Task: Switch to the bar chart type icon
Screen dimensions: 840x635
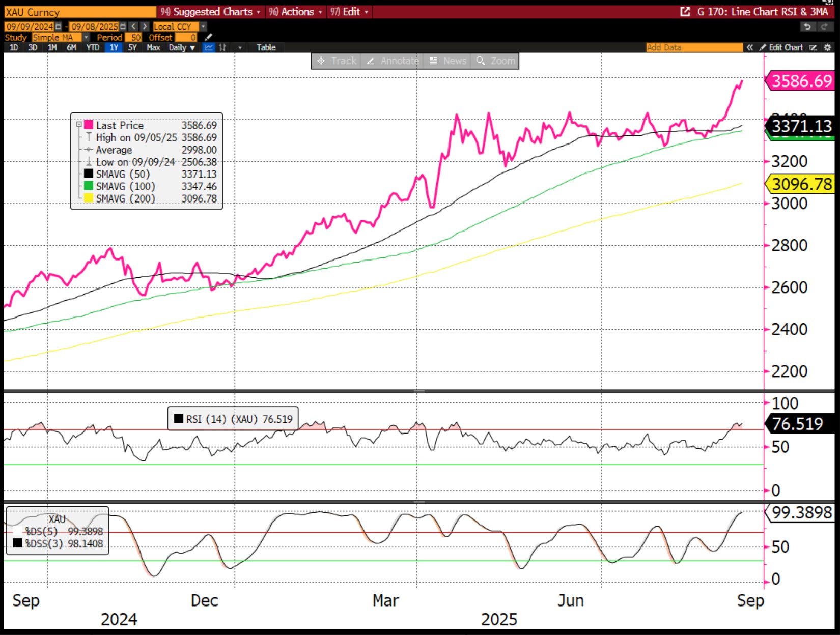Action: (223, 47)
